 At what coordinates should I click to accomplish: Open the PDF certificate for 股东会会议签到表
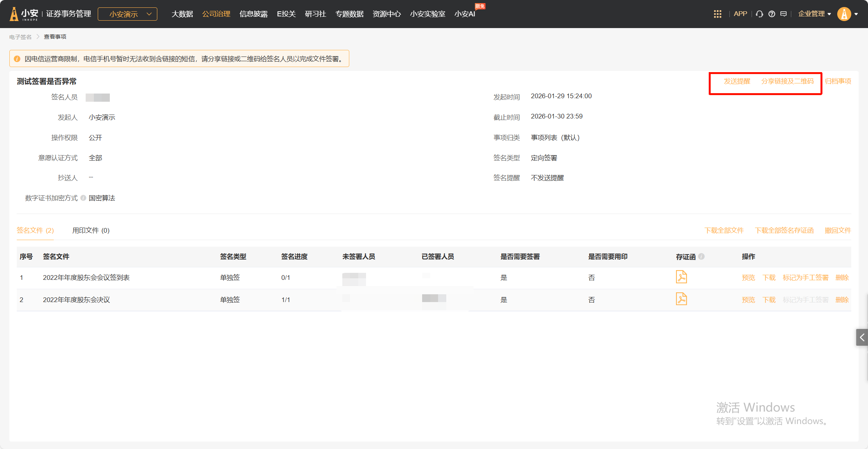tap(681, 277)
